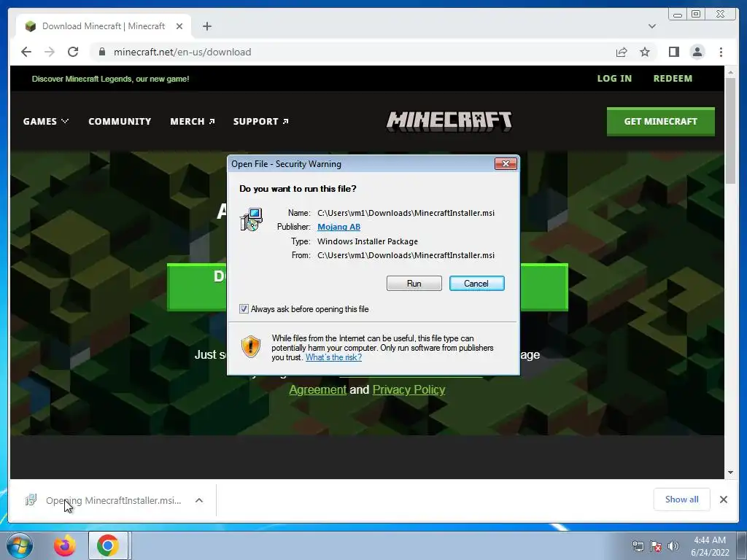Open a new tab with plus

pyautogui.click(x=206, y=26)
